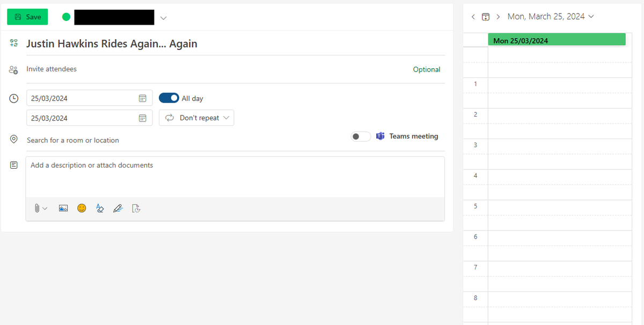This screenshot has height=325, width=644.
Task: Open the Don't repeat dropdown
Action: [196, 118]
